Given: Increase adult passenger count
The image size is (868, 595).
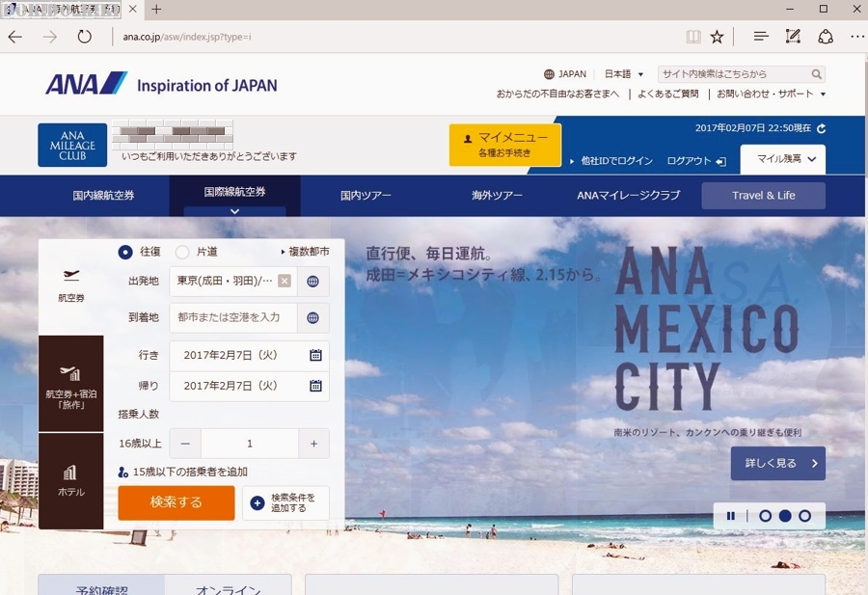Looking at the screenshot, I should (x=313, y=444).
